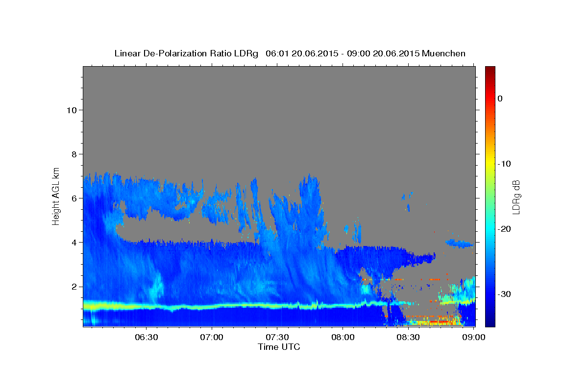
Task: Click the height tick label 8
Action: [74, 154]
